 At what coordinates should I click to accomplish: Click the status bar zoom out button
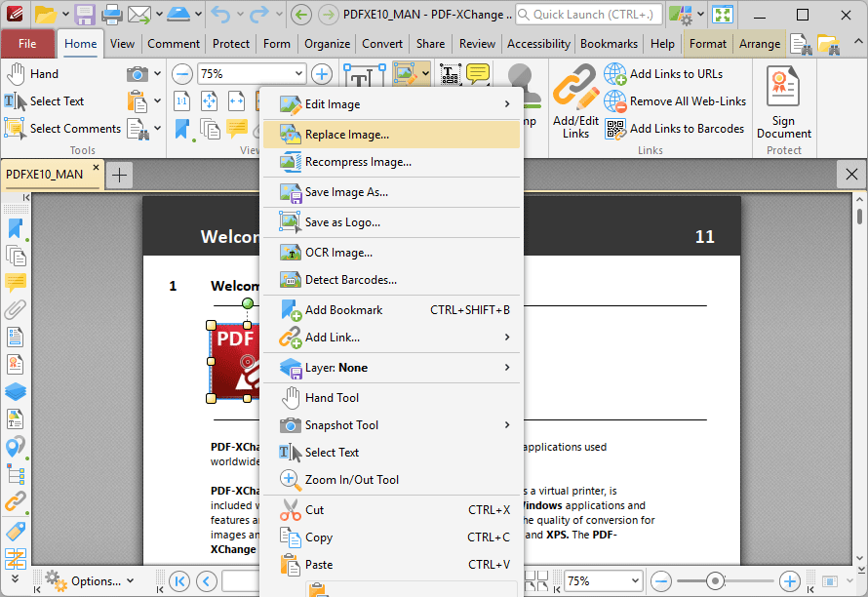[x=661, y=581]
